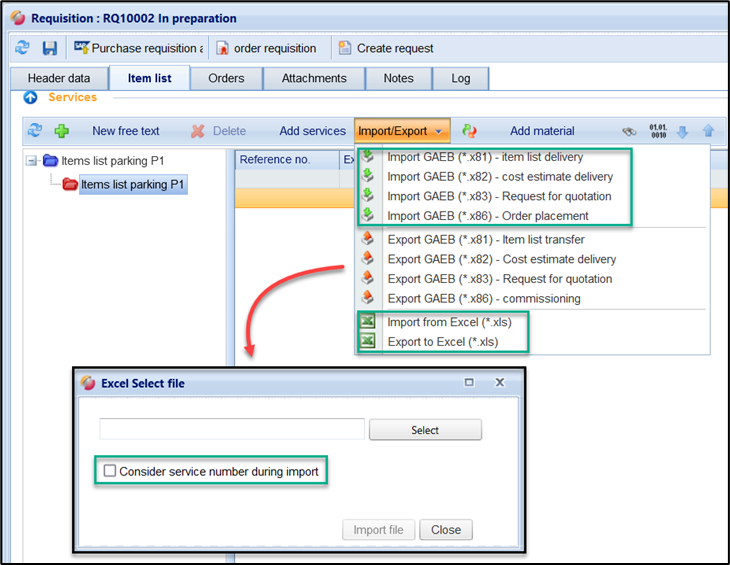Collapse the Items list parking P1 tree root
730x565 pixels.
[32, 160]
